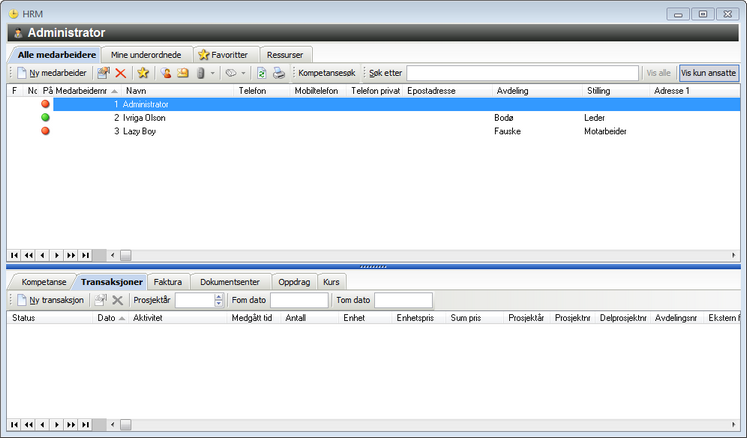The height and width of the screenshot is (438, 747).
Task: Open the edit employee properties icon
Action: coord(103,73)
